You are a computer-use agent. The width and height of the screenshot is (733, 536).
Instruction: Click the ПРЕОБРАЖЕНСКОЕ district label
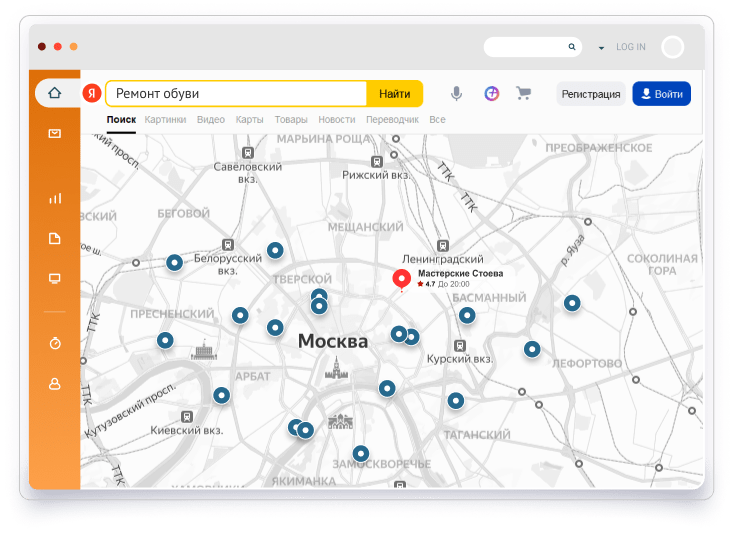(598, 148)
